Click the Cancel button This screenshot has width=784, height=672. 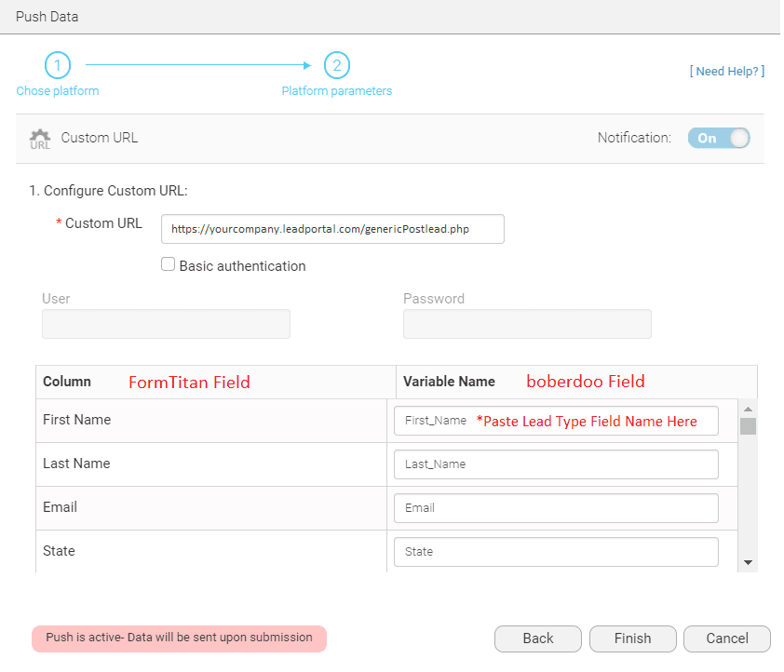(727, 638)
